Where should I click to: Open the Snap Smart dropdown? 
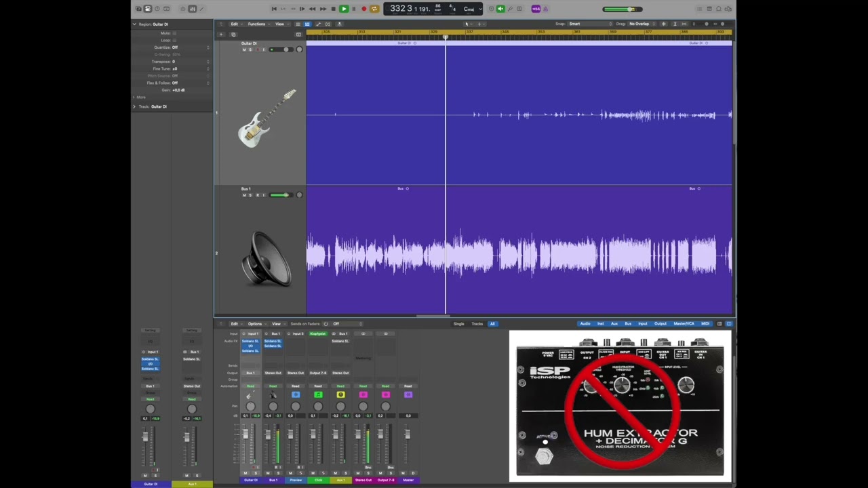589,24
